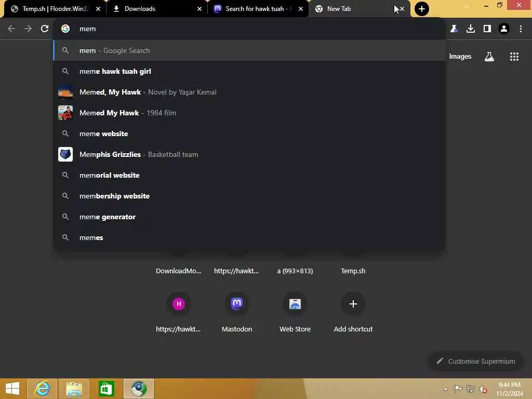The height and width of the screenshot is (399, 532).
Task: Launch Internet Explorer from taskbar
Action: (x=42, y=389)
